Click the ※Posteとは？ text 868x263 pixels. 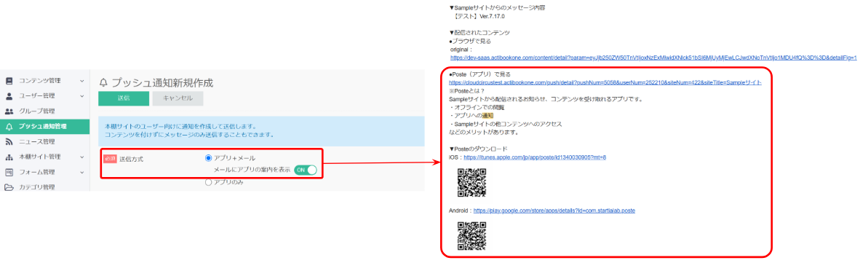click(x=467, y=90)
